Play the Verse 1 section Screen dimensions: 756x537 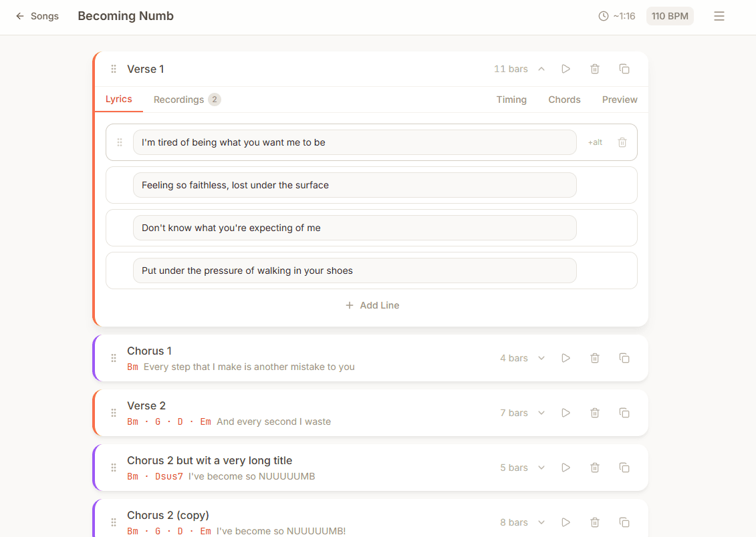[x=565, y=69]
